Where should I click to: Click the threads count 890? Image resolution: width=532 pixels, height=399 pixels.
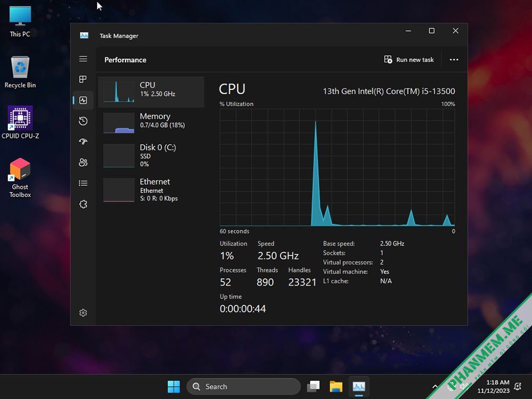tap(265, 282)
